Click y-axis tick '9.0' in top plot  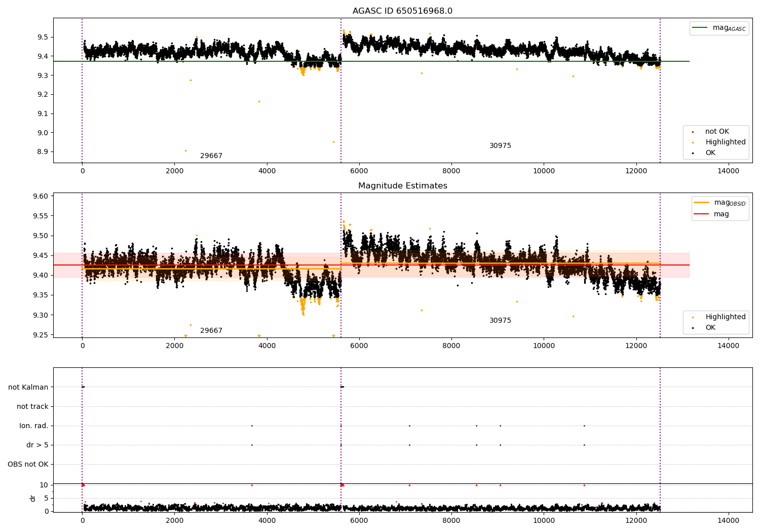point(43,133)
